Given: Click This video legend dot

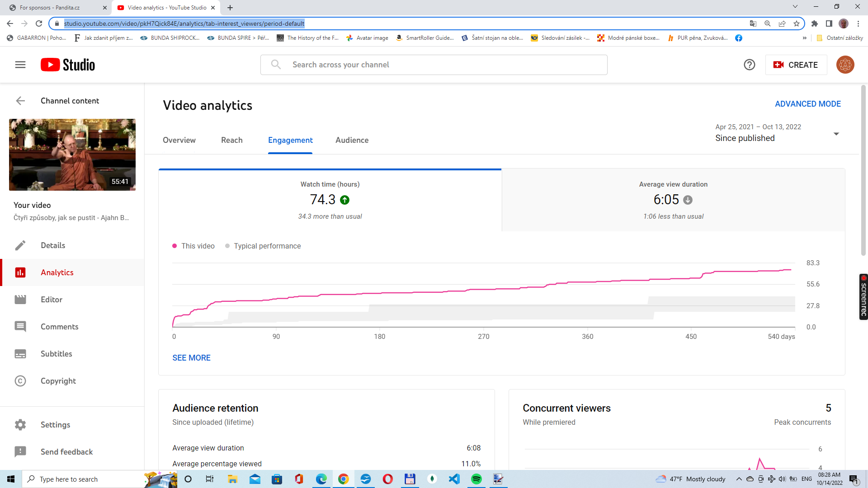Looking at the screenshot, I should tap(175, 246).
